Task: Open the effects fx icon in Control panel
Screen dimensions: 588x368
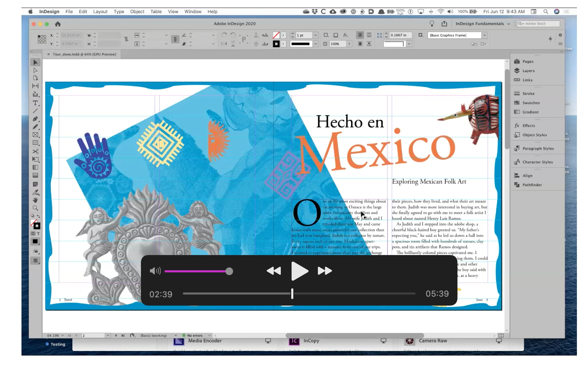Action: point(346,35)
